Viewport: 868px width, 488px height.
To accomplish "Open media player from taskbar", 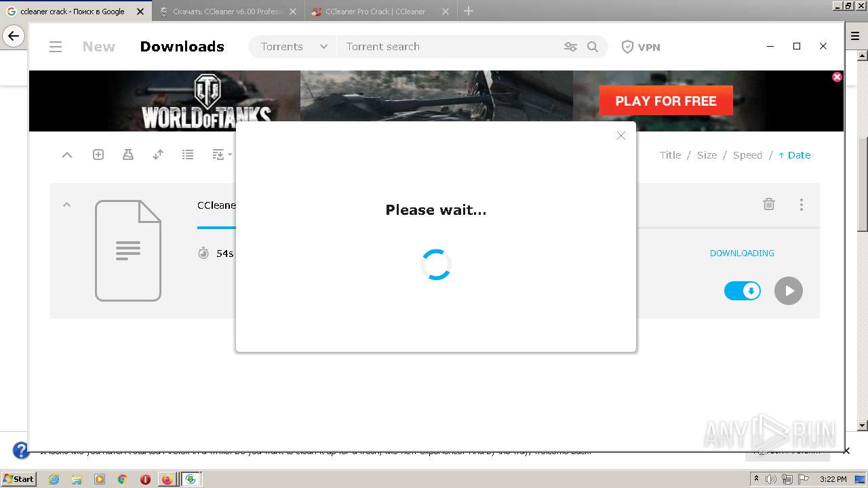I will coord(100,479).
